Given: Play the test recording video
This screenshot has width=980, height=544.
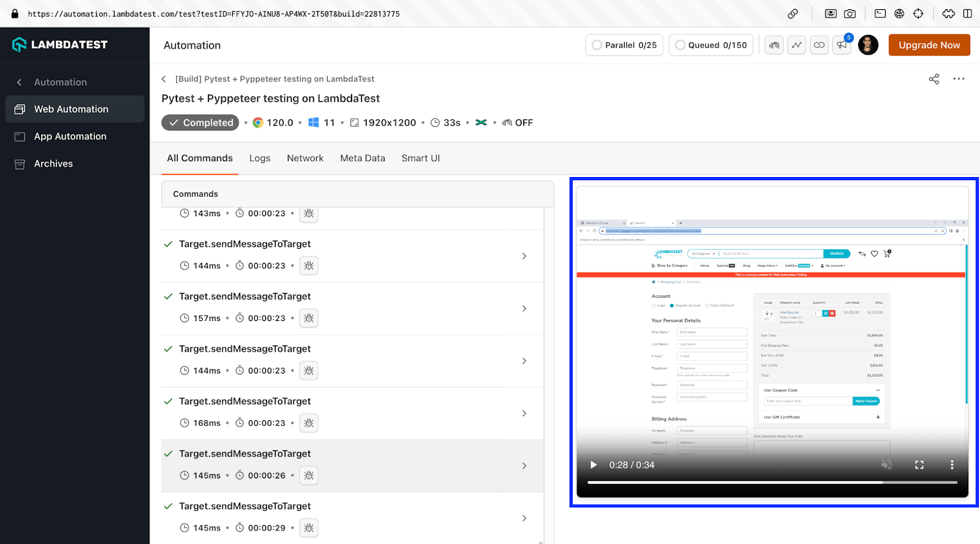Looking at the screenshot, I should pyautogui.click(x=593, y=465).
